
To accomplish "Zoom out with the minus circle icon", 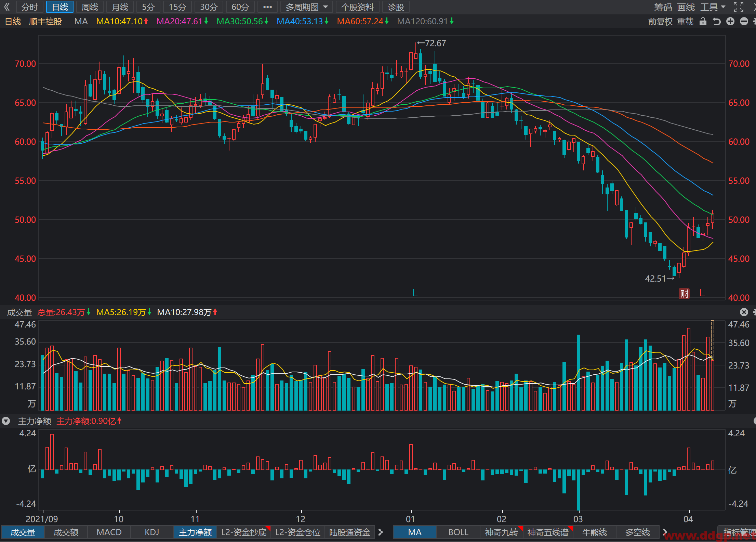I will pyautogui.click(x=744, y=22).
